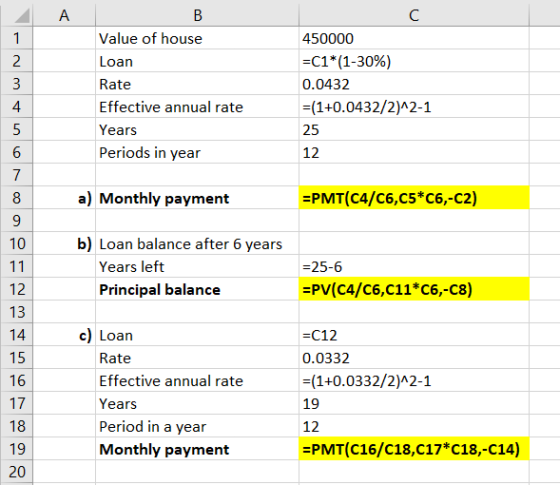Select row 12 header
The width and height of the screenshot is (560, 485).
pos(16,289)
